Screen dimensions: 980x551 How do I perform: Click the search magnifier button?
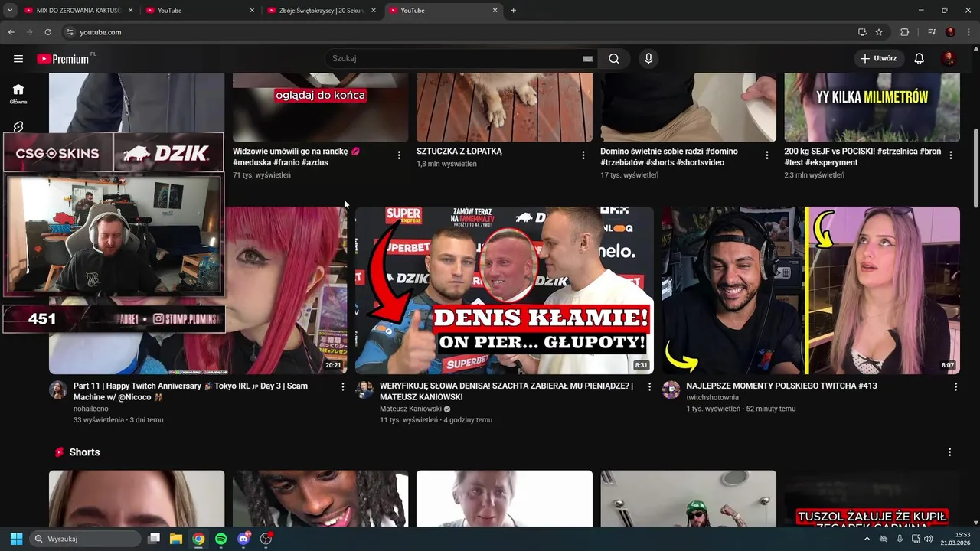click(x=614, y=59)
